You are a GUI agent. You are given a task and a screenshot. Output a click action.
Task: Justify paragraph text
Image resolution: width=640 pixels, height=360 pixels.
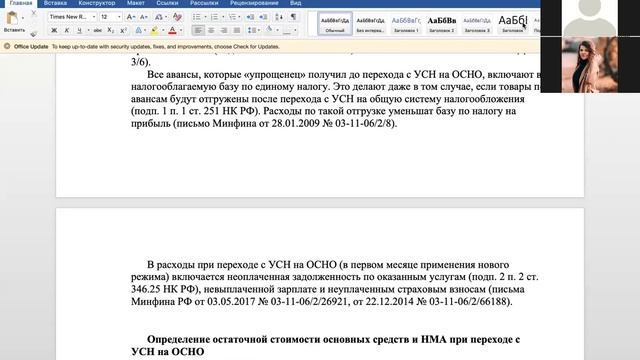pyautogui.click(x=236, y=30)
